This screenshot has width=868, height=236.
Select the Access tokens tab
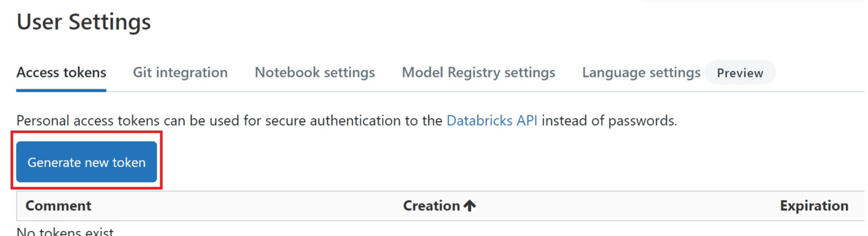[61, 72]
